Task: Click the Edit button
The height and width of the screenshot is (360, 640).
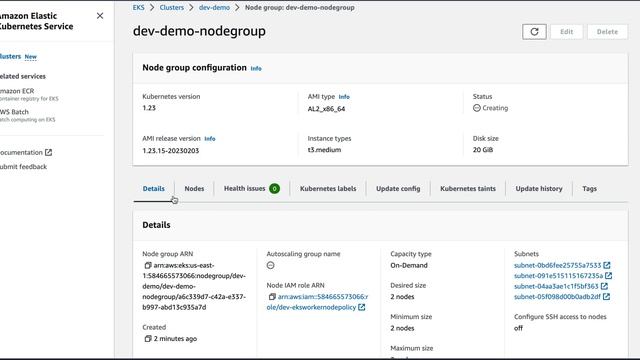Action: tap(567, 32)
